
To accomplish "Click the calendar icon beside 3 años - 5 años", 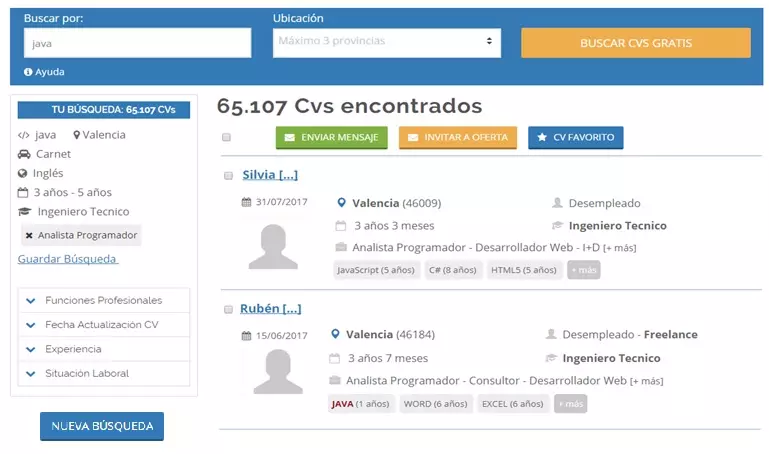I will (x=23, y=192).
